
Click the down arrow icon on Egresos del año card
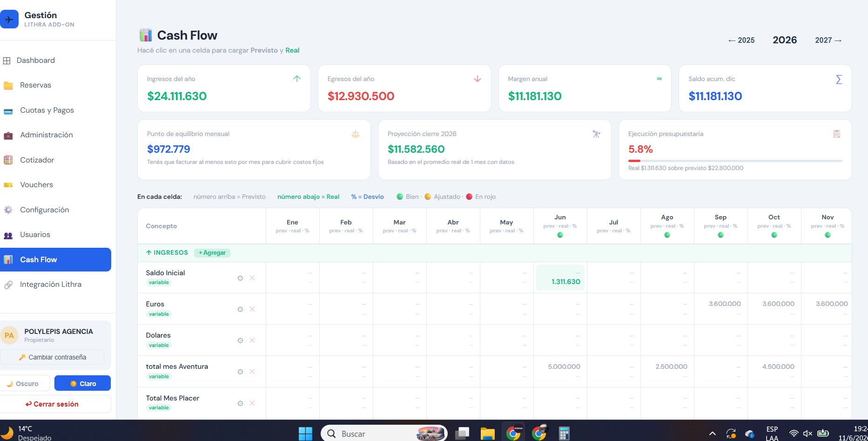[478, 79]
